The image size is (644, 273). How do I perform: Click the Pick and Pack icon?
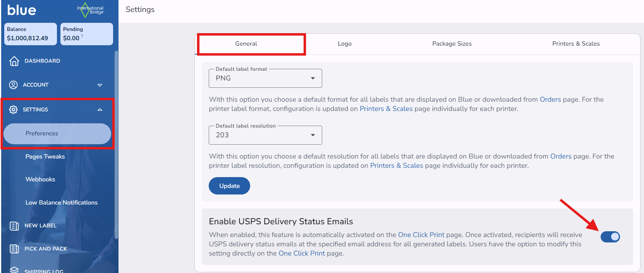(14, 249)
